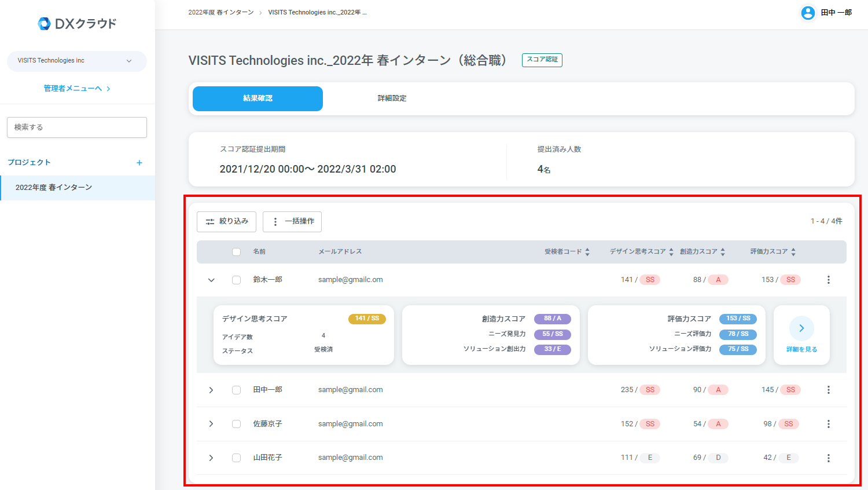Open the 一括操作 bulk actions button
Image resolution: width=868 pixels, height=490 pixels.
coord(292,221)
